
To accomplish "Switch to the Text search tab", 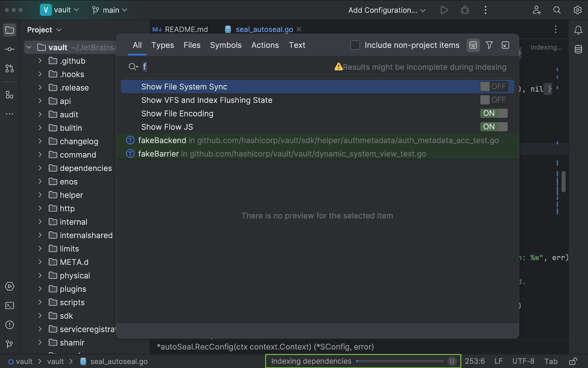I will [x=297, y=45].
